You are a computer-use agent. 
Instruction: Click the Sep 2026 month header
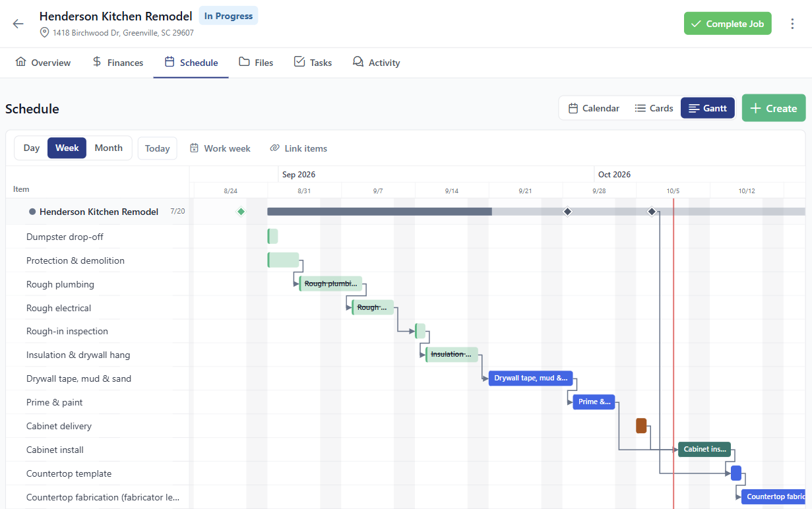[299, 175]
